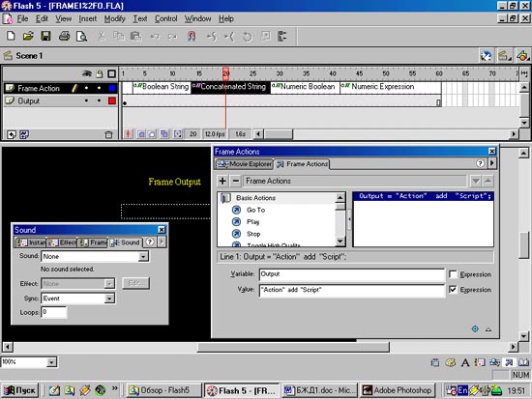Screen dimensions: 532x399
Task: Toggle lock all layers padlock
Action: pyautogui.click(x=100, y=73)
